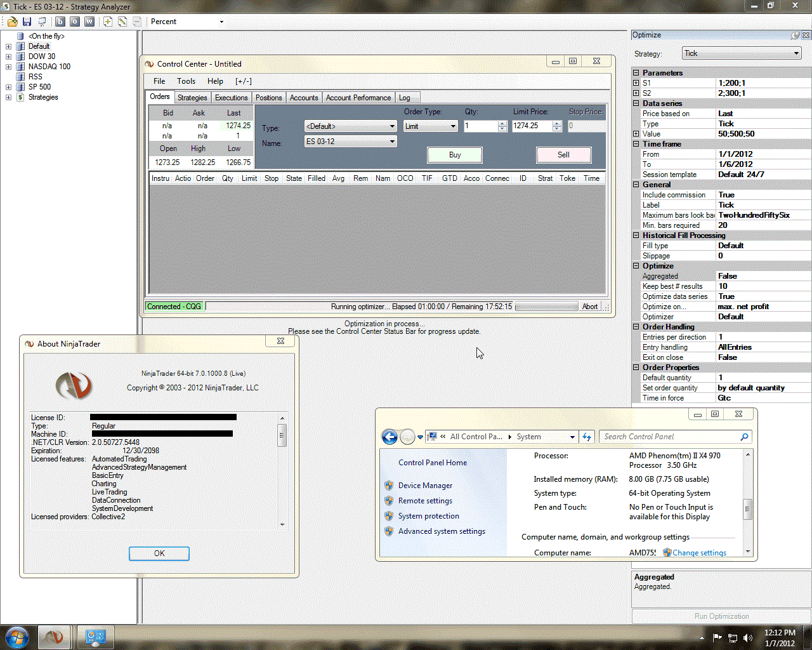The height and width of the screenshot is (650, 812).
Task: Click the Sell button
Action: 563,155
